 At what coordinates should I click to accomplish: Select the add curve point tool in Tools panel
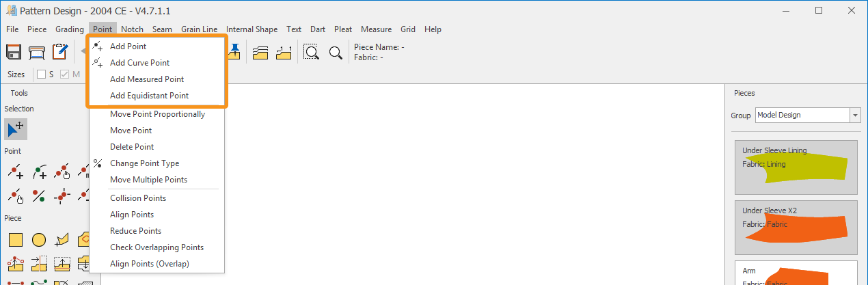[x=39, y=172]
